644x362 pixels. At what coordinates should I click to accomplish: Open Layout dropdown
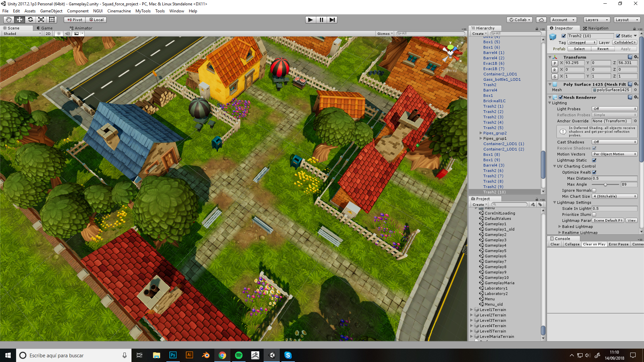[x=627, y=20]
